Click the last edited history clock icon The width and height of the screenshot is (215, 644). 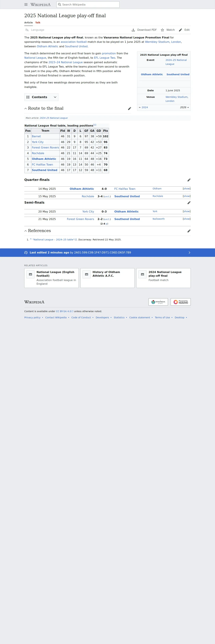[26, 252]
